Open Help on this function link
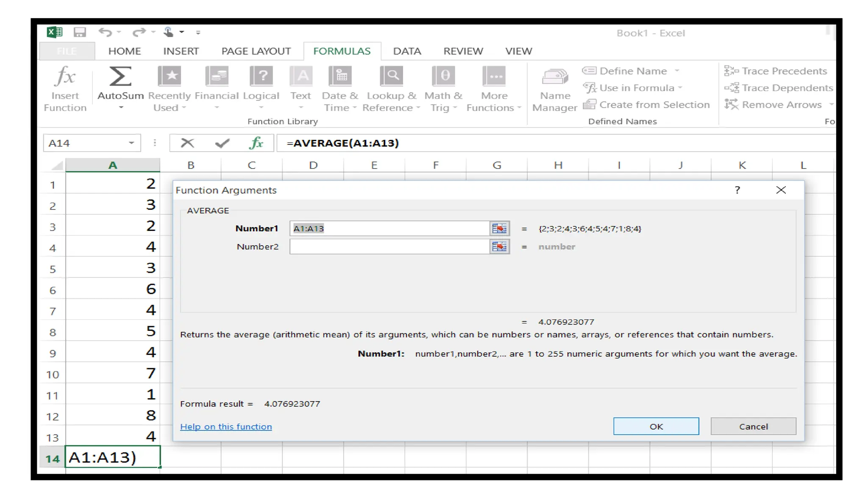Image resolution: width=868 pixels, height=488 pixels. click(x=226, y=427)
